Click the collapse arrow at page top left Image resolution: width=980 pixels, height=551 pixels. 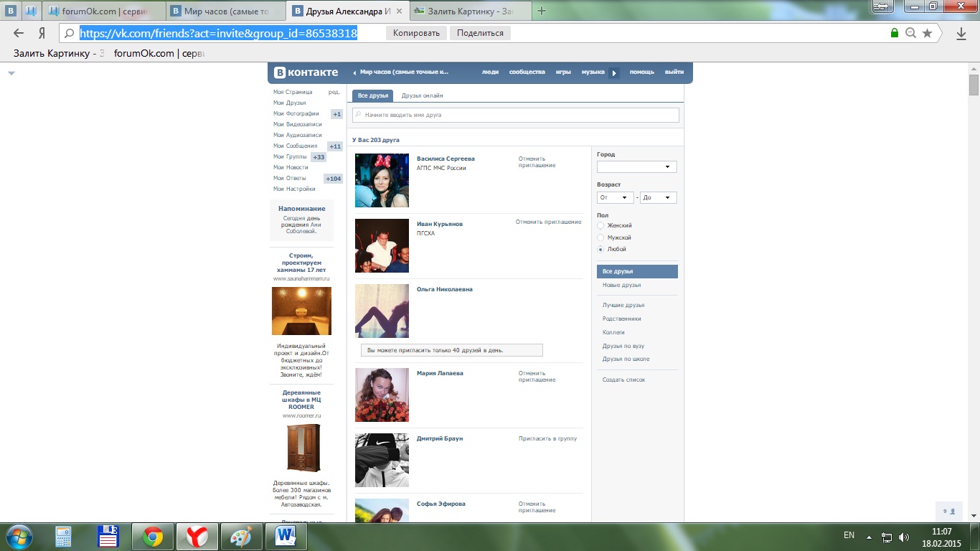pyautogui.click(x=11, y=73)
